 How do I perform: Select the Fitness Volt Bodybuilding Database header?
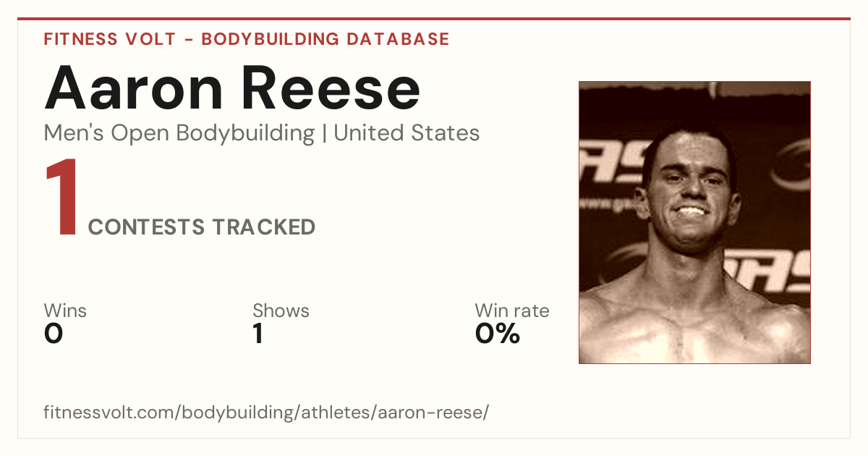[247, 39]
